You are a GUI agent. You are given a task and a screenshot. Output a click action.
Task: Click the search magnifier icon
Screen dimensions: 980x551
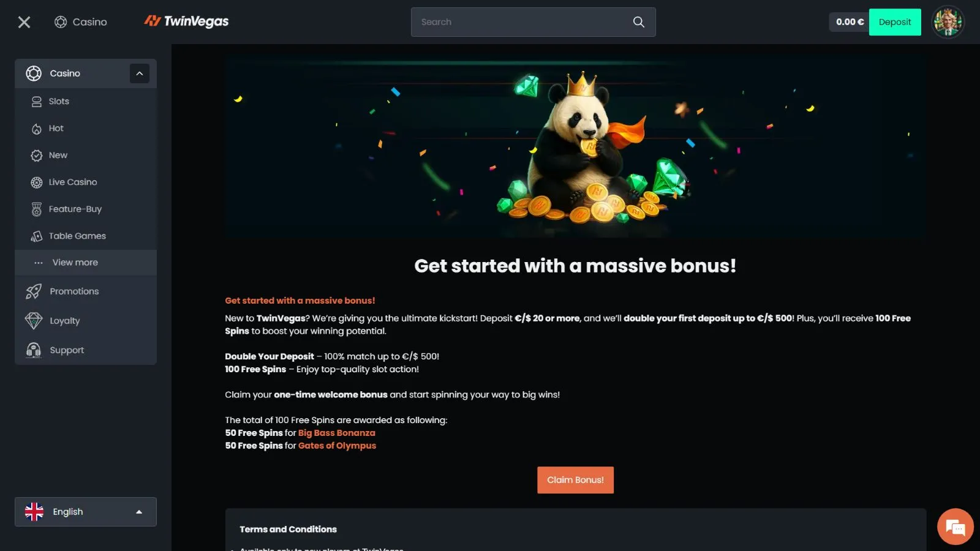pos(638,22)
